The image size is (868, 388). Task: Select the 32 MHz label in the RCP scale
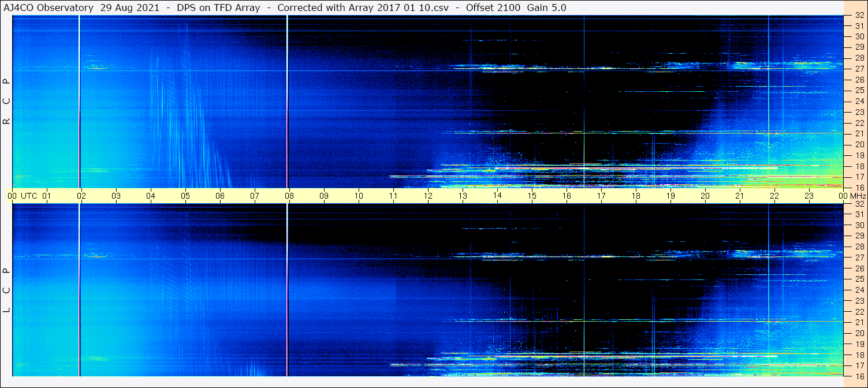pyautogui.click(x=859, y=16)
